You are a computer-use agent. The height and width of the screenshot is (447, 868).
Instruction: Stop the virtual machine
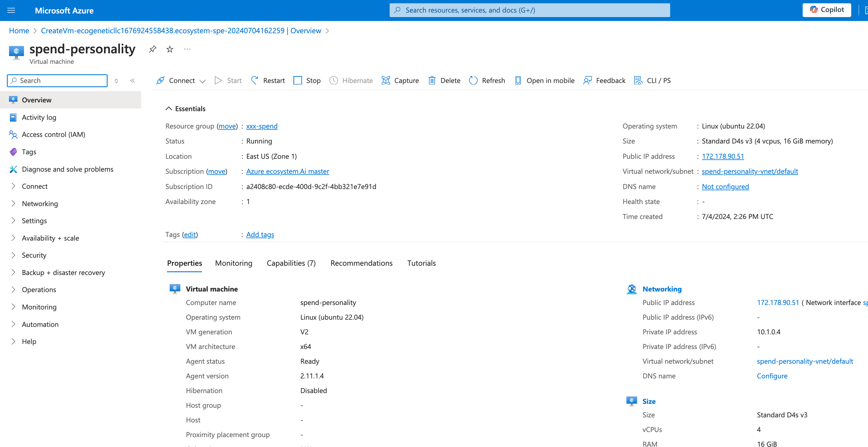(307, 81)
